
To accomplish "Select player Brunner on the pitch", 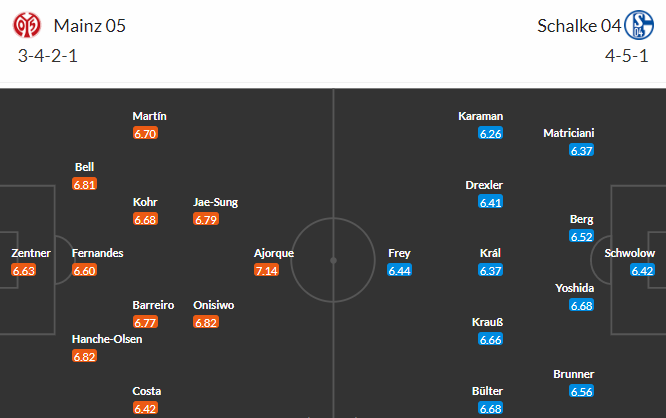I will tap(573, 374).
